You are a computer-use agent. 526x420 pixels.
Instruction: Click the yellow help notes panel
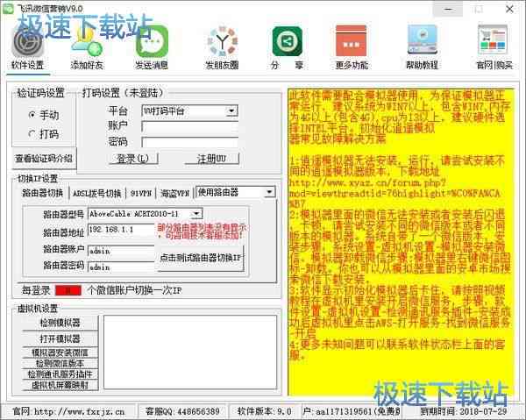pos(401,241)
